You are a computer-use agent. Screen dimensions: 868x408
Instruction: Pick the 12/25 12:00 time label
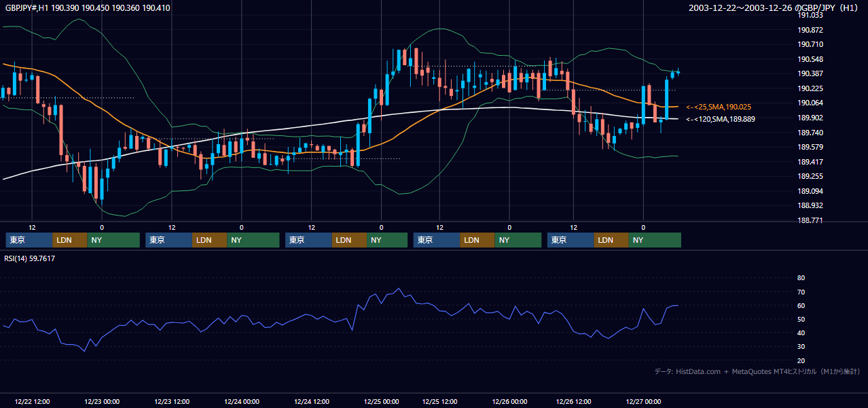tap(439, 401)
